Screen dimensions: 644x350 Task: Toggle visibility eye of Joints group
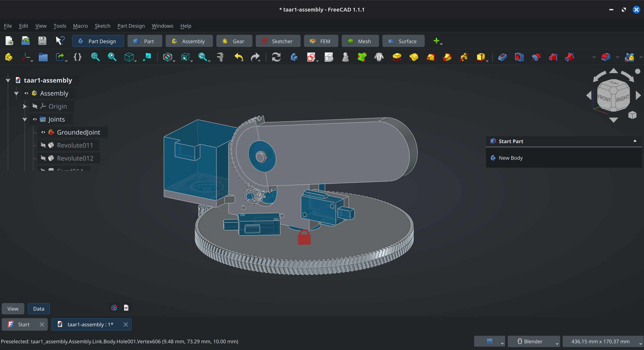(35, 119)
